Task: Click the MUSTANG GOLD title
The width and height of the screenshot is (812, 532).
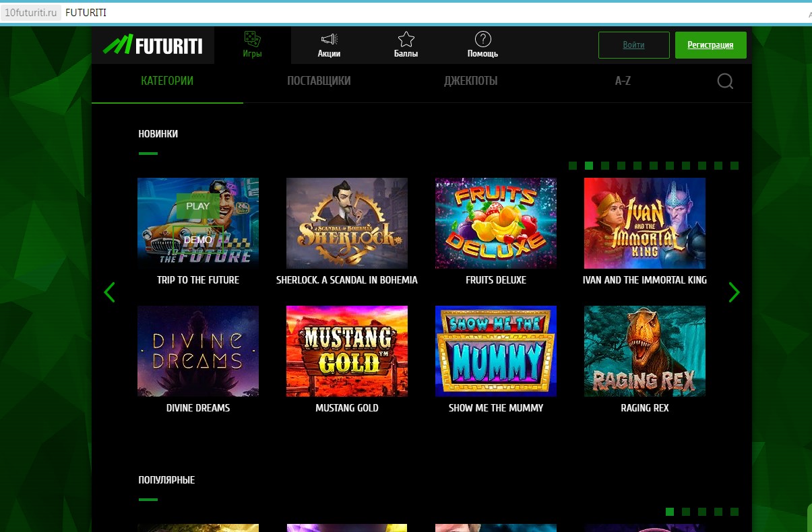Action: point(347,408)
